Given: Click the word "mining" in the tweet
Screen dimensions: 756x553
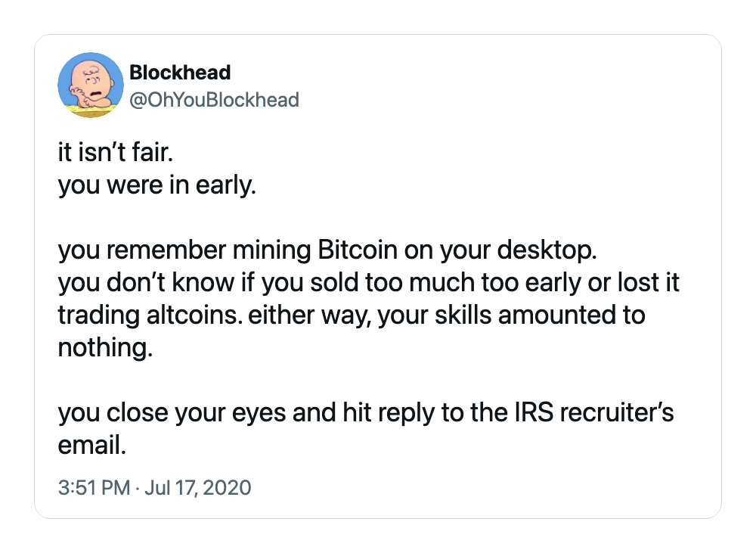Looking at the screenshot, I should (271, 251).
